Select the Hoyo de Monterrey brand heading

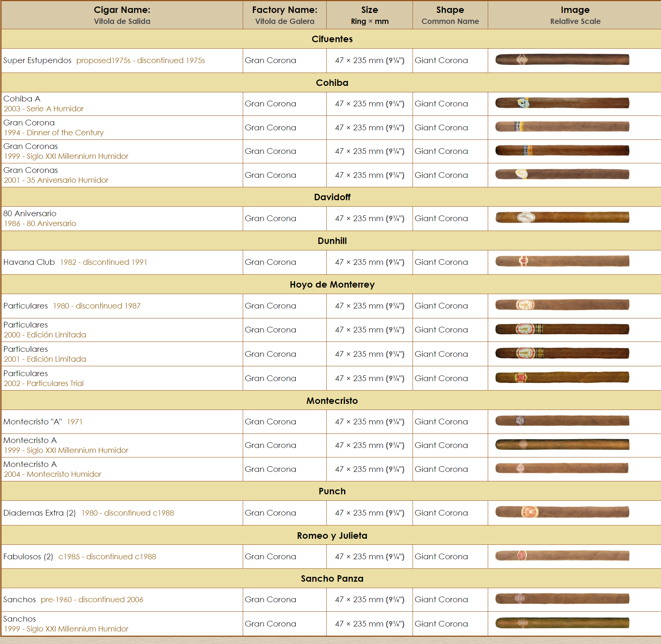[x=332, y=285]
